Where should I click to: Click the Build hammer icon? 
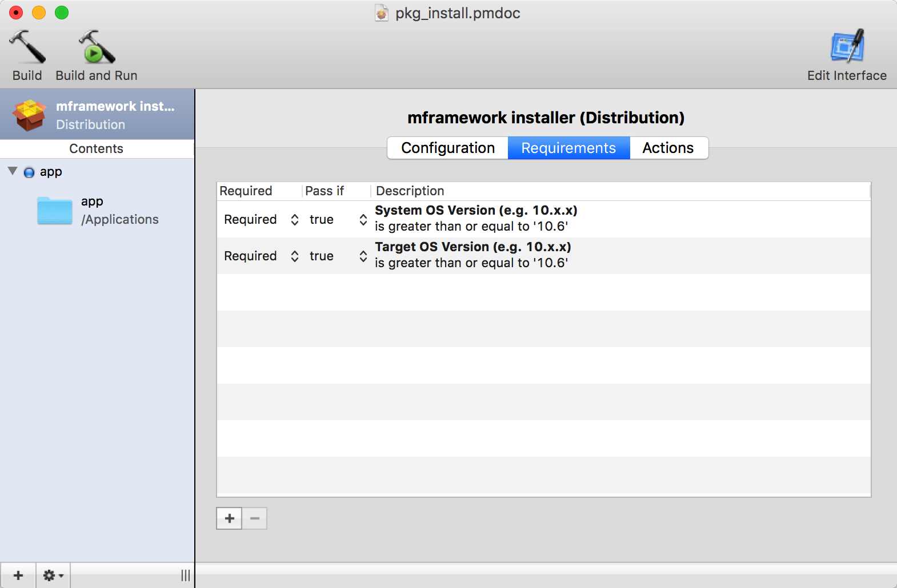pyautogui.click(x=27, y=47)
